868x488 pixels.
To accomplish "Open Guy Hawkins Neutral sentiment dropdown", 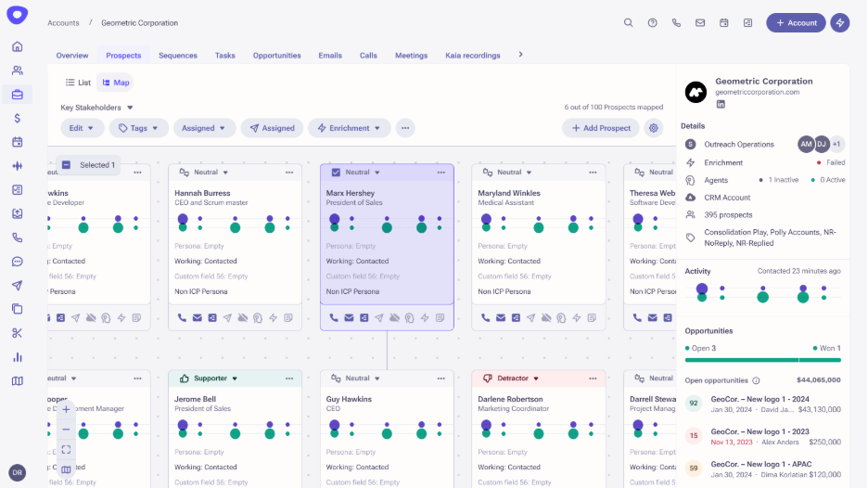I will pyautogui.click(x=355, y=379).
